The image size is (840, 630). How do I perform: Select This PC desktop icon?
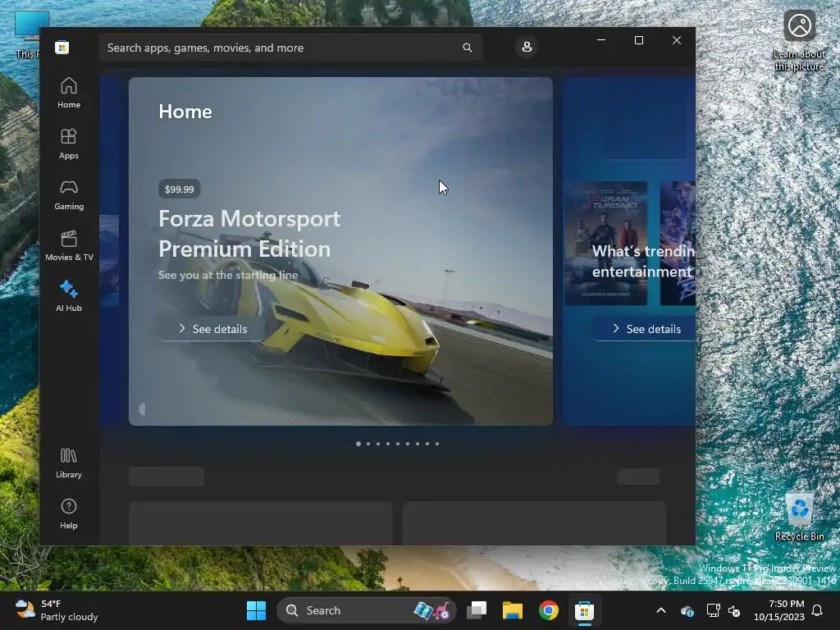click(27, 34)
